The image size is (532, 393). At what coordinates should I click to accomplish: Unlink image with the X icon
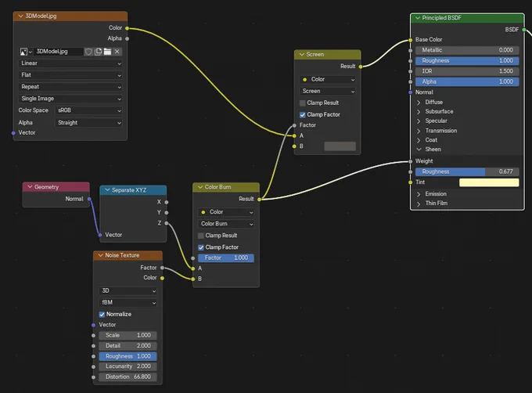(x=117, y=52)
